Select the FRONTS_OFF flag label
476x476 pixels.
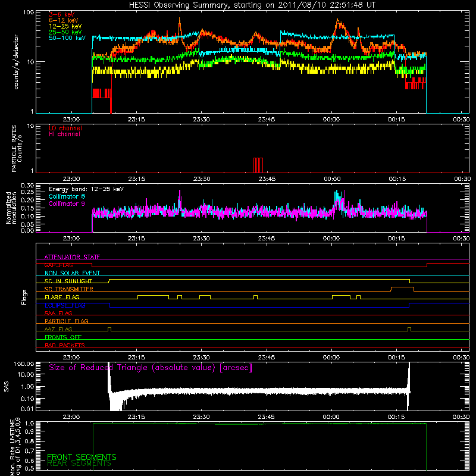pyautogui.click(x=63, y=337)
